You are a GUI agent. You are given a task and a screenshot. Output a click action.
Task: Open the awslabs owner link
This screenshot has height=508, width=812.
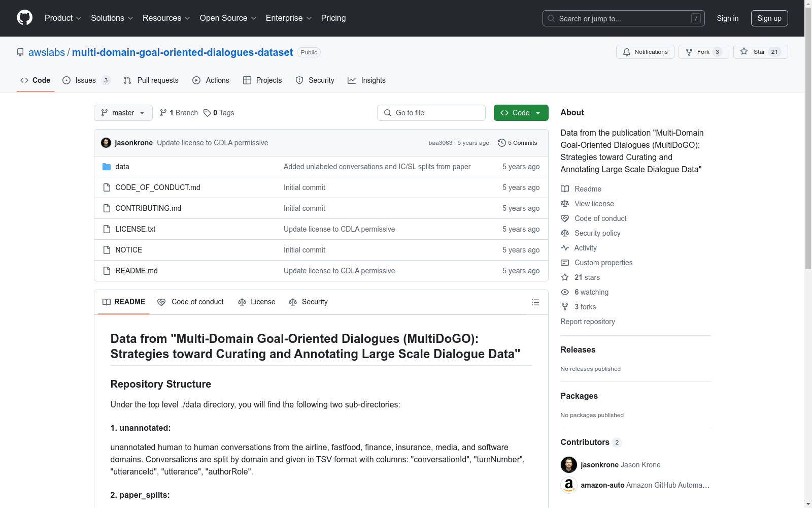coord(47,52)
